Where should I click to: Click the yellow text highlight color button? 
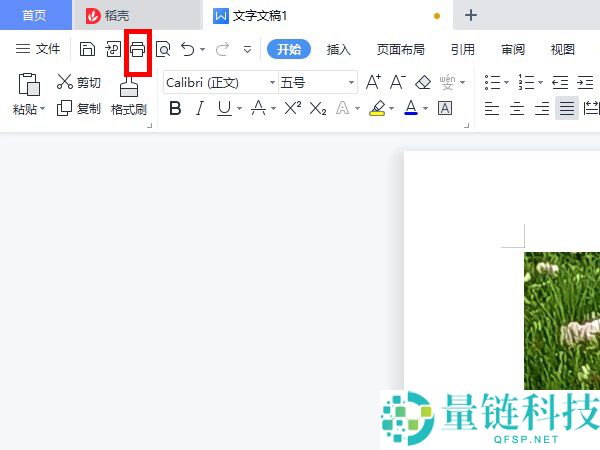click(x=376, y=108)
